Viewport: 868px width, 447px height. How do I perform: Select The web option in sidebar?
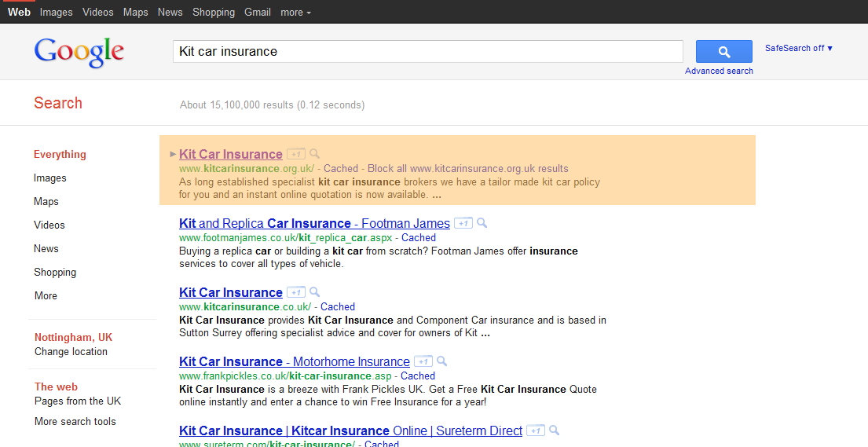[56, 387]
